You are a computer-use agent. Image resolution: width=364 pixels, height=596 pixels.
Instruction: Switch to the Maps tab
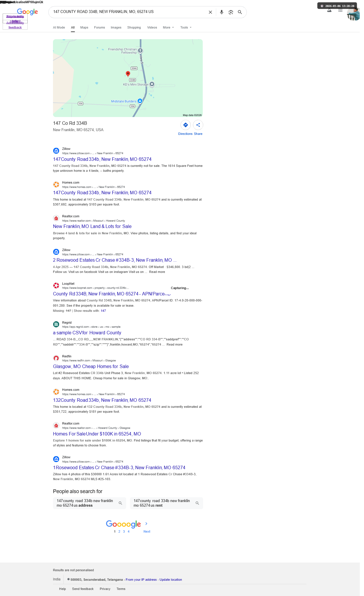click(x=84, y=28)
